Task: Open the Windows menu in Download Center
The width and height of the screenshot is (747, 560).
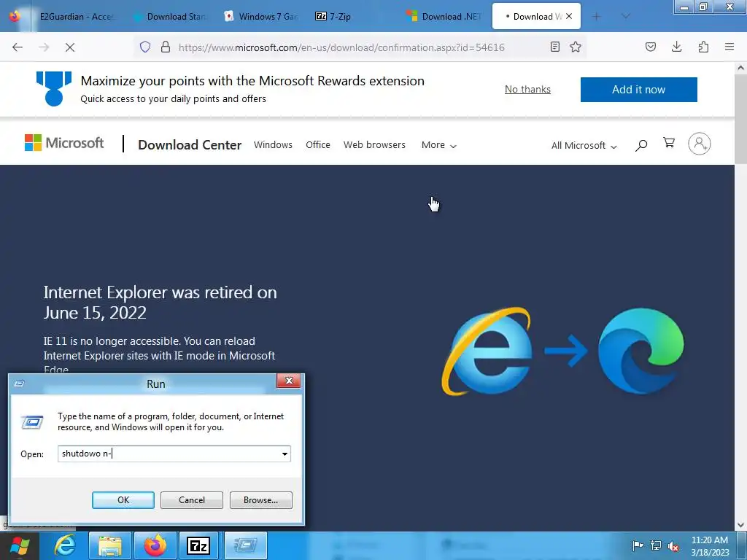Action: click(273, 145)
